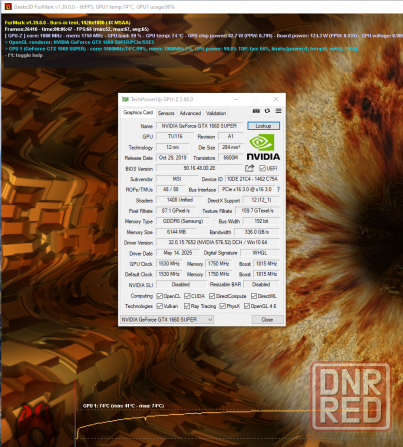This screenshot has width=403, height=447.
Task: Click the NVIDIA logo in GPU-Z
Action: [x=263, y=147]
